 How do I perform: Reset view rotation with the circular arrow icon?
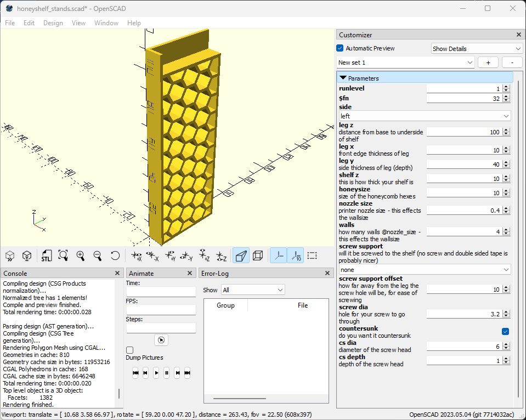tap(115, 256)
